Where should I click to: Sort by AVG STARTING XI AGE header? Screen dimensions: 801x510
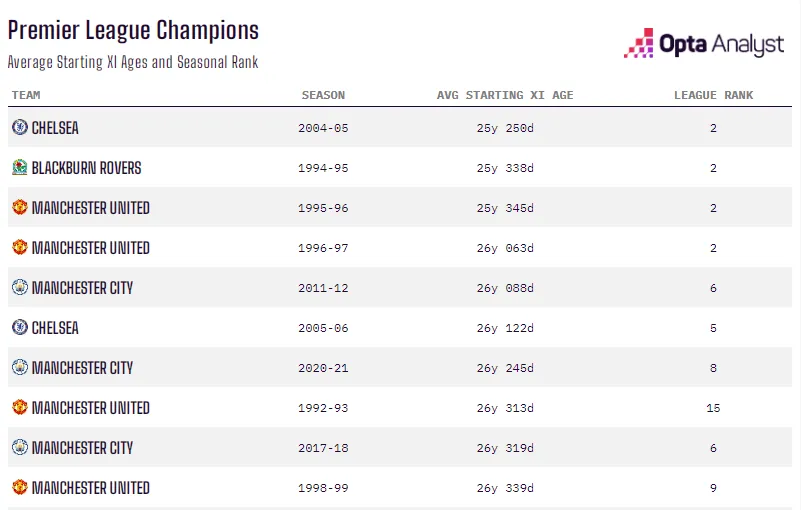coord(505,96)
